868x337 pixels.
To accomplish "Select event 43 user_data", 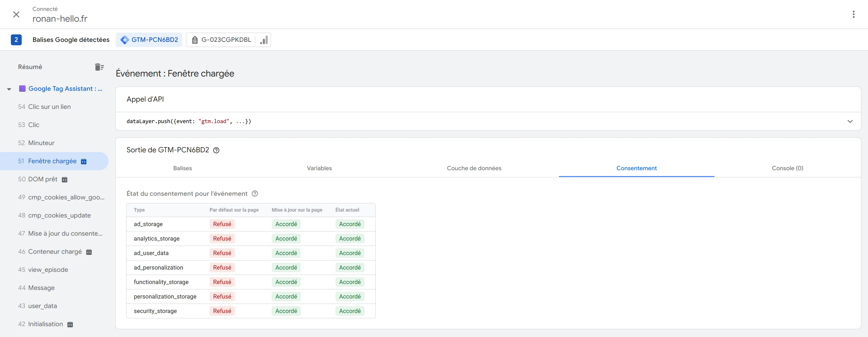I will pos(54,306).
